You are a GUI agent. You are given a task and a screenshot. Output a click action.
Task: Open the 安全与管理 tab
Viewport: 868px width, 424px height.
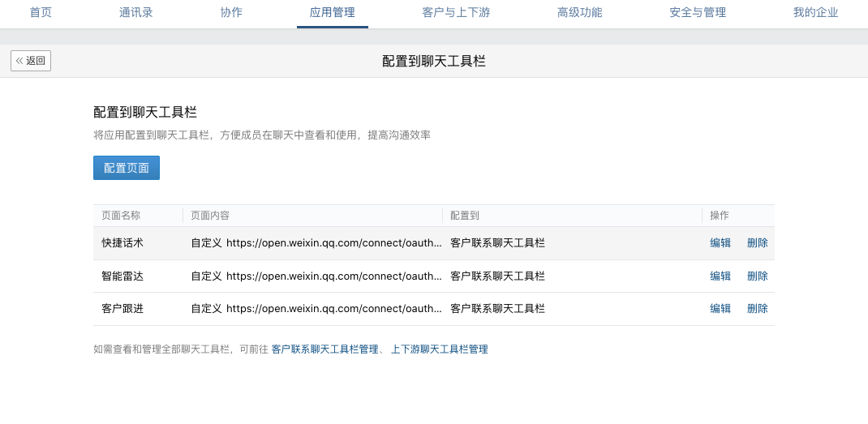point(698,13)
